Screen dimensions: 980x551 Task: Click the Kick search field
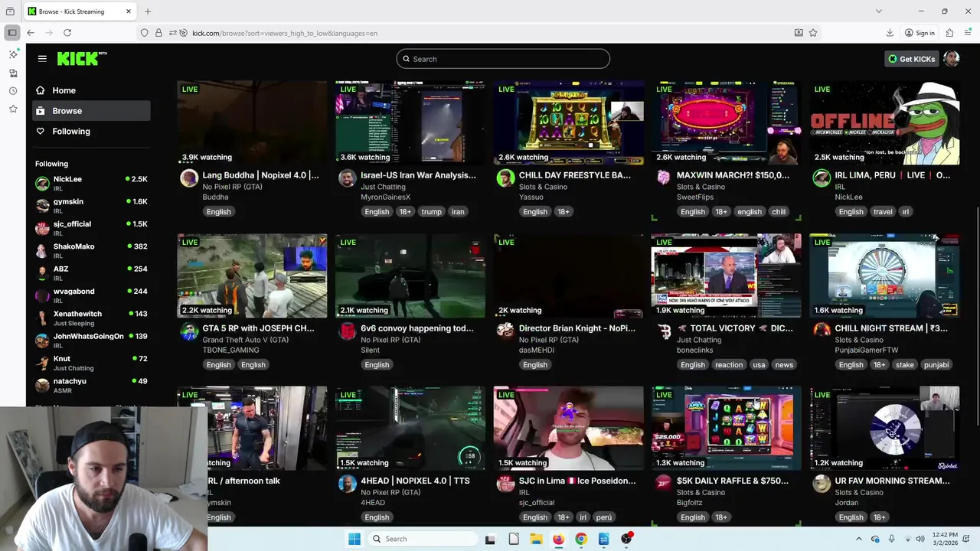503,59
